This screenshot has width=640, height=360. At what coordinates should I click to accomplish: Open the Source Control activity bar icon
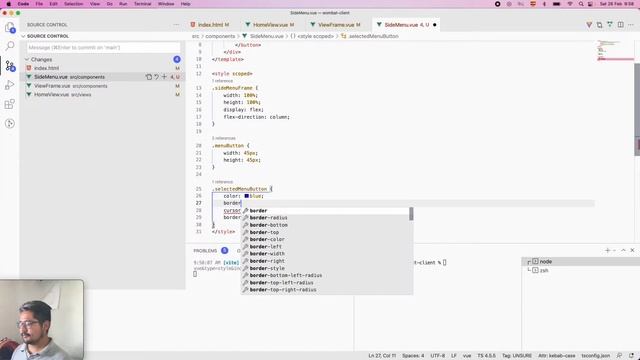[10, 66]
